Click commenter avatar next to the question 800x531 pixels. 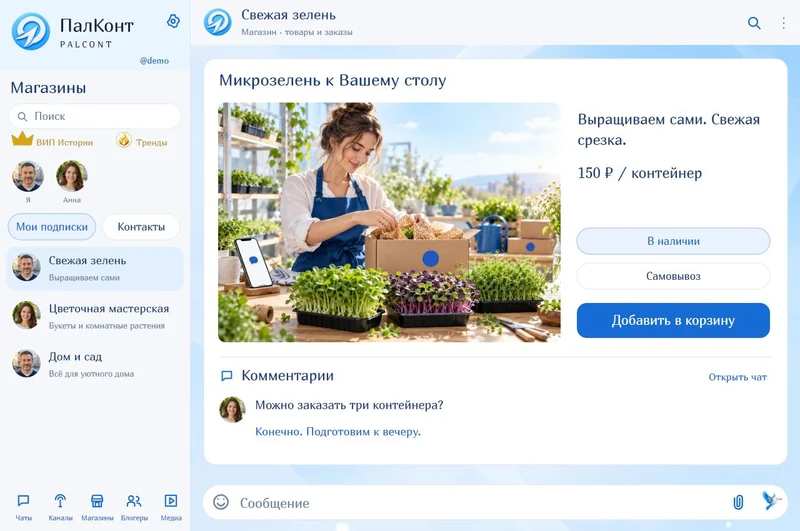(x=232, y=410)
